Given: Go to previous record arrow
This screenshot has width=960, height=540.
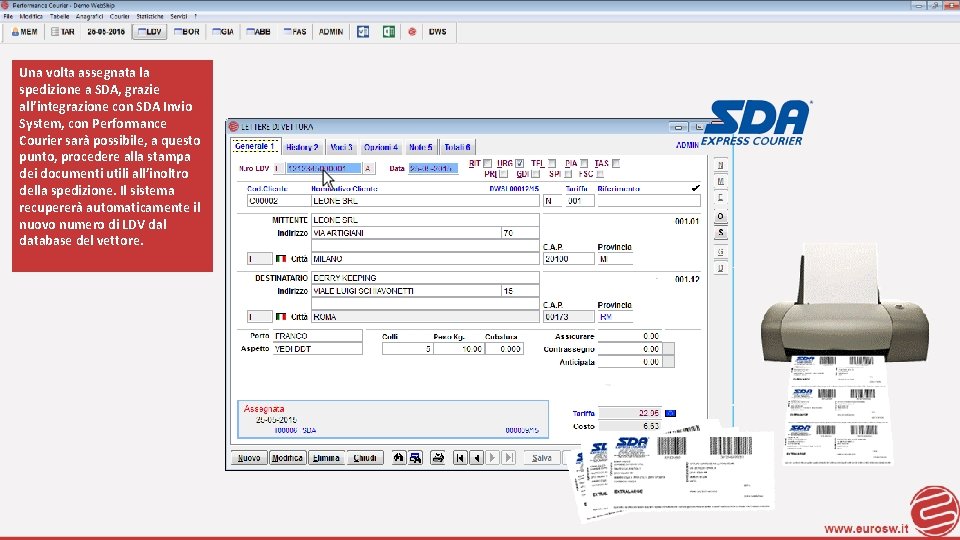Looking at the screenshot, I should tap(476, 458).
